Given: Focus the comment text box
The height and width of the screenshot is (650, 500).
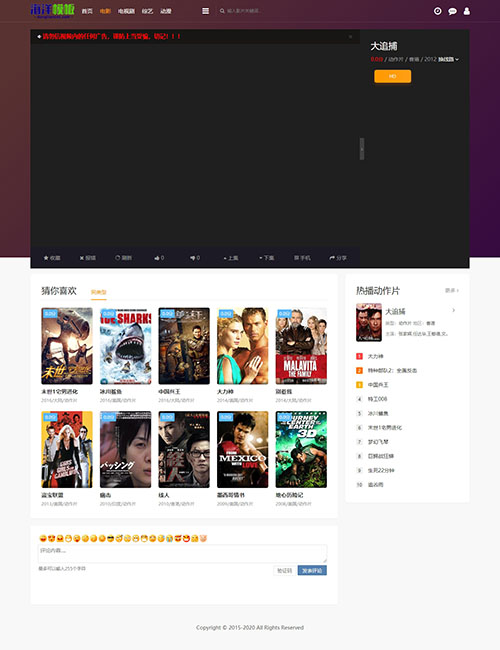Looking at the screenshot, I should (x=182, y=554).
